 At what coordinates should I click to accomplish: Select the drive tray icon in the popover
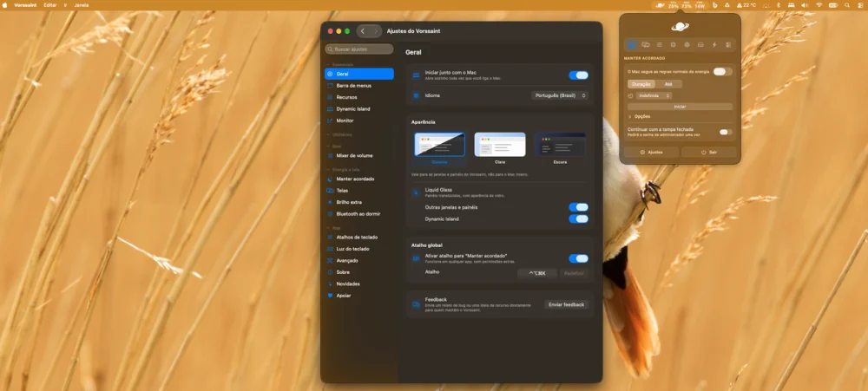(x=700, y=45)
